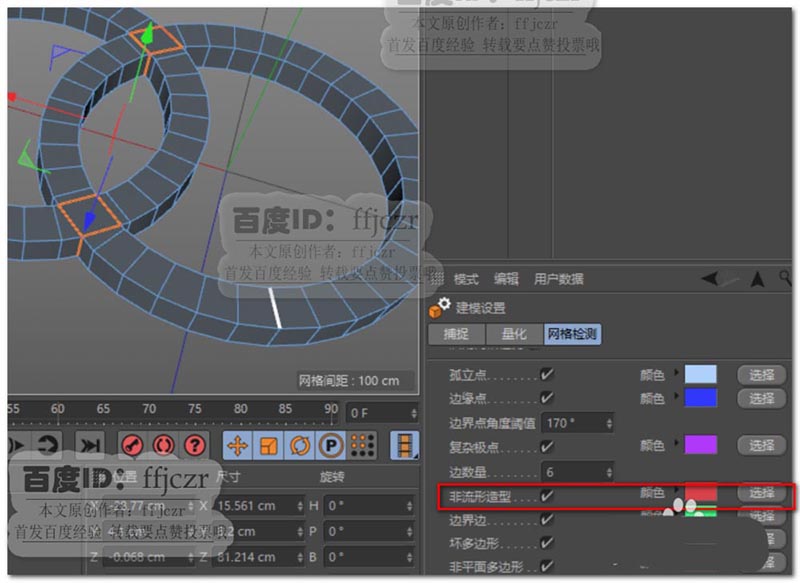Click 选择 button for 非流形造型
This screenshot has height=583, width=800.
tap(761, 493)
